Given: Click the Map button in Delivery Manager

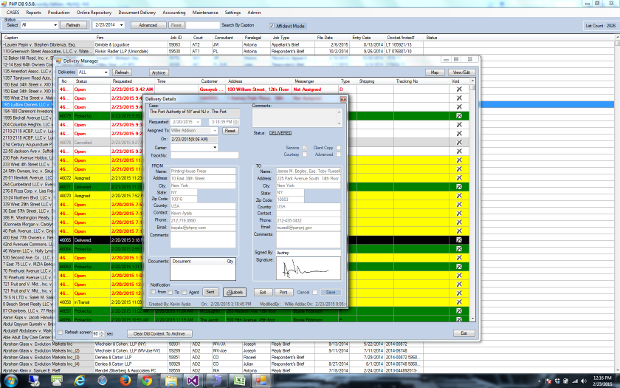Looking at the screenshot, I should coord(435,72).
